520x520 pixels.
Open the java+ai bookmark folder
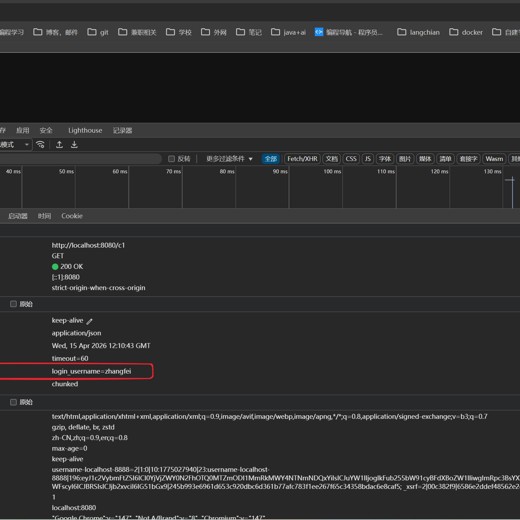coord(288,32)
